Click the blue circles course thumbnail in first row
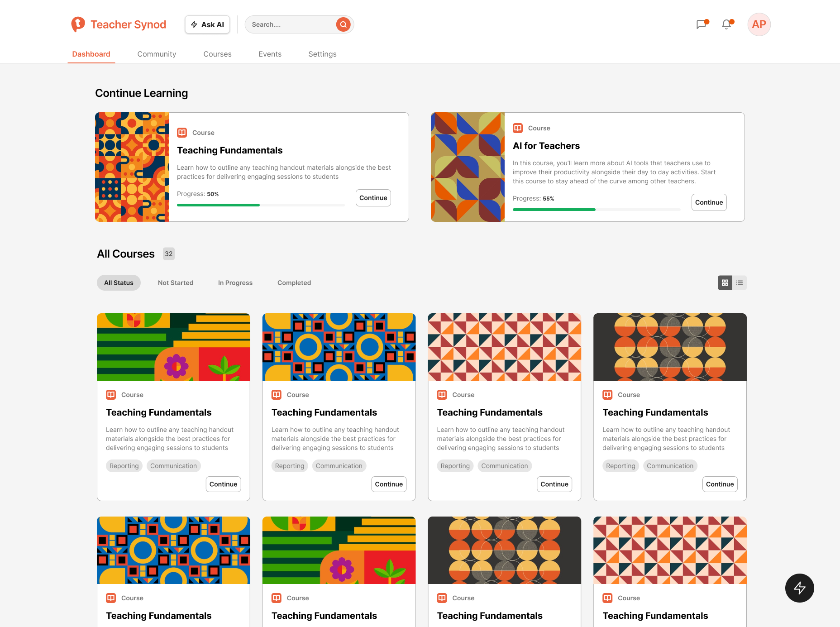 (x=339, y=347)
